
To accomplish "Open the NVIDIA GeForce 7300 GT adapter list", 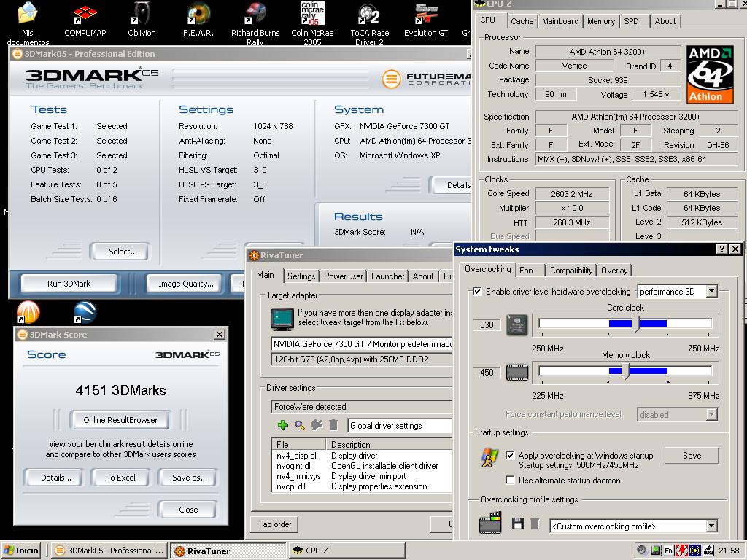I will click(362, 344).
